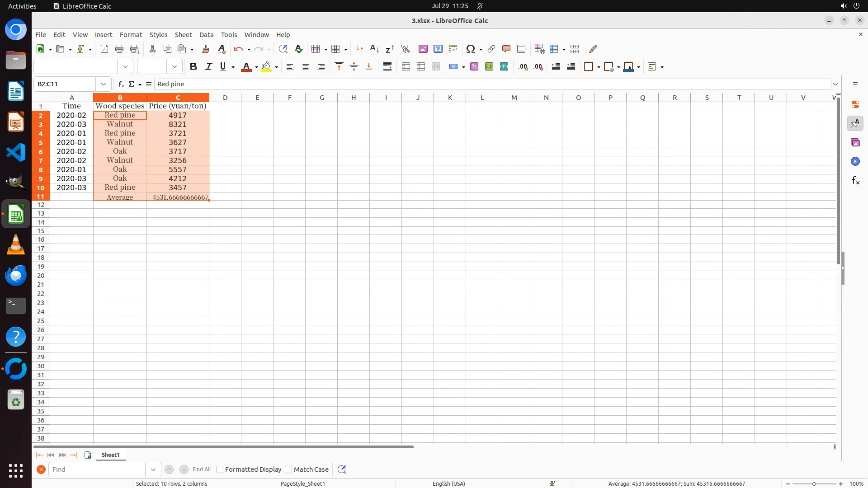Click the Insert Chart icon
Viewport: 868px width, 488px height.
coord(438,49)
